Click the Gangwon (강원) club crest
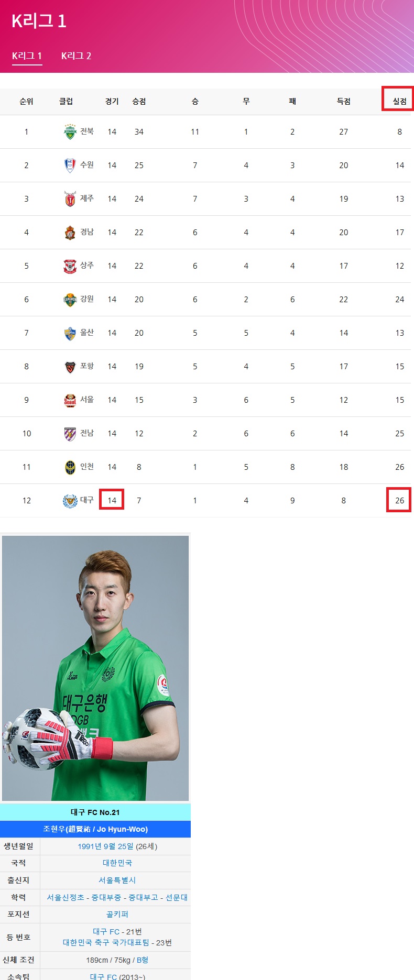Viewport: 414px width, 980px height. click(70, 300)
